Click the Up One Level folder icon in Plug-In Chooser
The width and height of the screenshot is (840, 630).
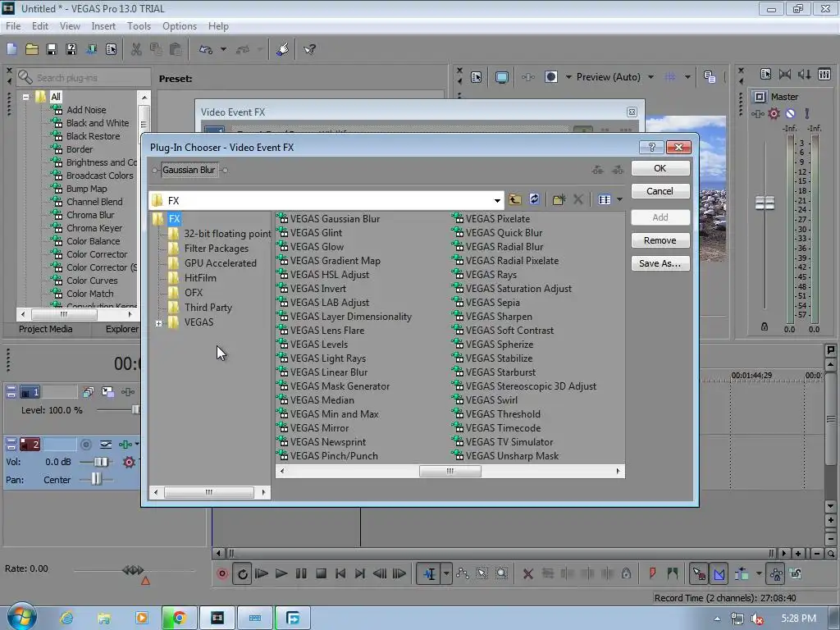coord(515,200)
